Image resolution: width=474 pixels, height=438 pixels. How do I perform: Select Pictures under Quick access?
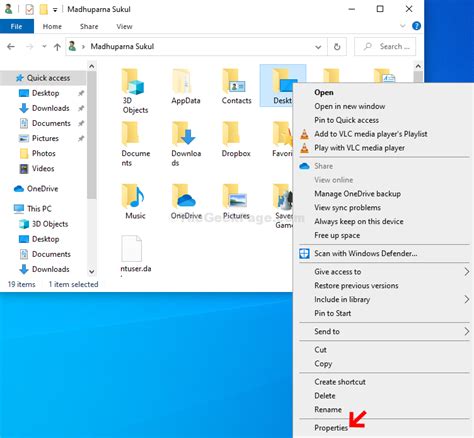tap(45, 138)
